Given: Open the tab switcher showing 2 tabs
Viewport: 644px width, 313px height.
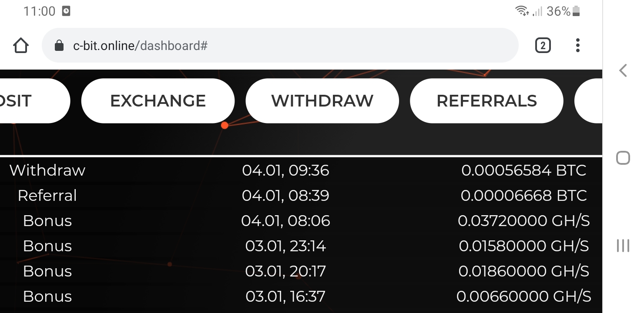Looking at the screenshot, I should coord(543,45).
